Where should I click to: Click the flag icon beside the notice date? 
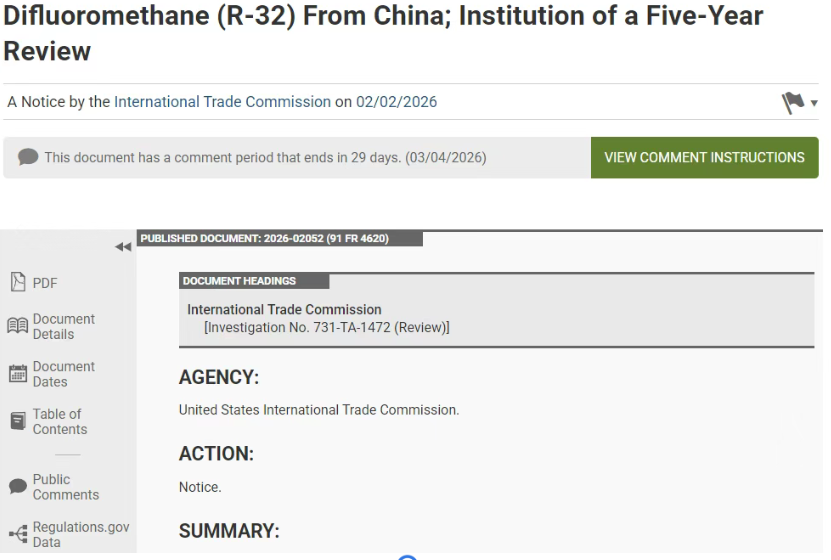[x=793, y=102]
